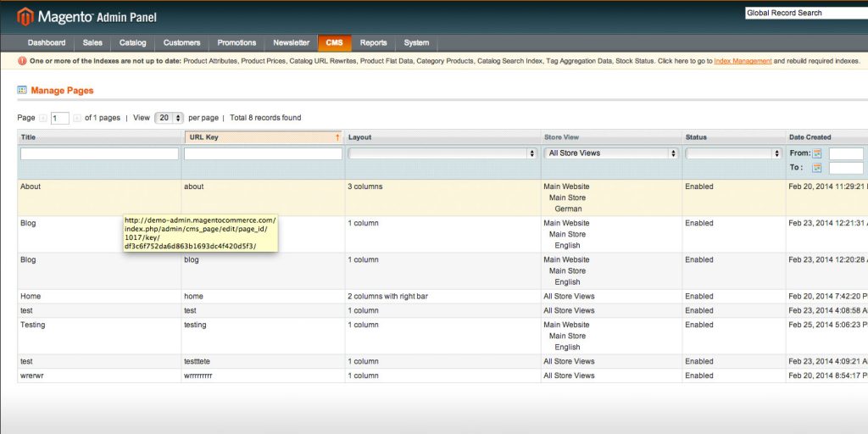Screen dimensions: 868x434
Task: Follow the Index Management link
Action: pyautogui.click(x=743, y=61)
